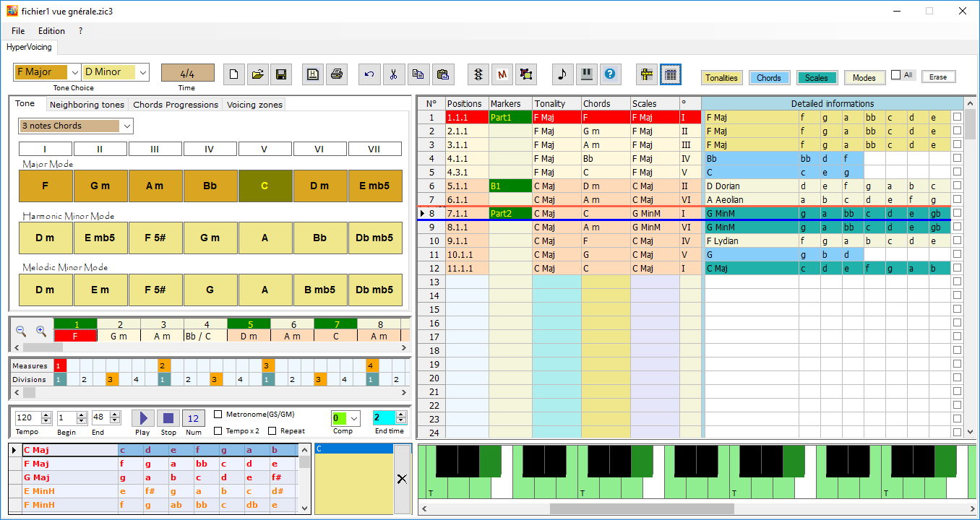Click the Erase button
The height and width of the screenshot is (520, 980).
[938, 77]
